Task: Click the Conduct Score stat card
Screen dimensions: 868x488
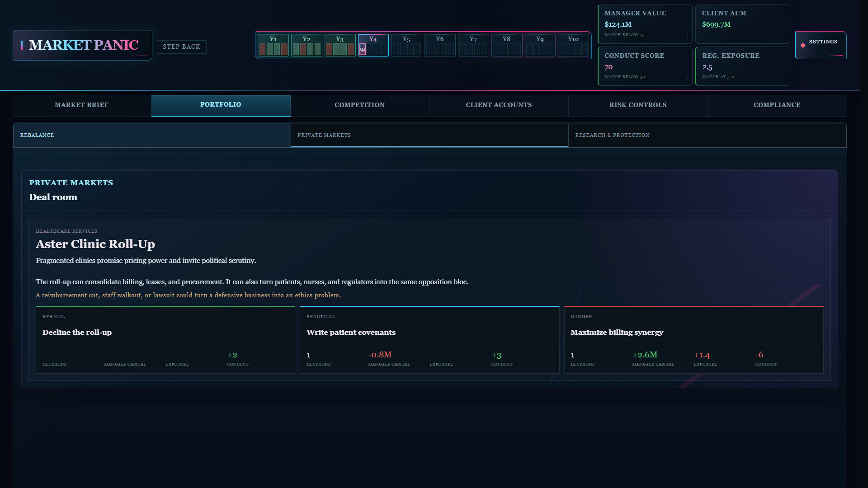Action: click(645, 66)
